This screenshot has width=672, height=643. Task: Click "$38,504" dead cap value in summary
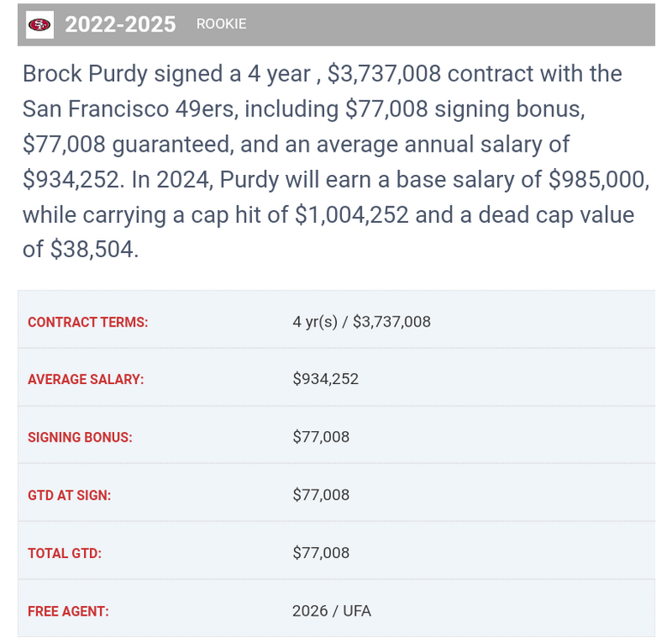[93, 249]
